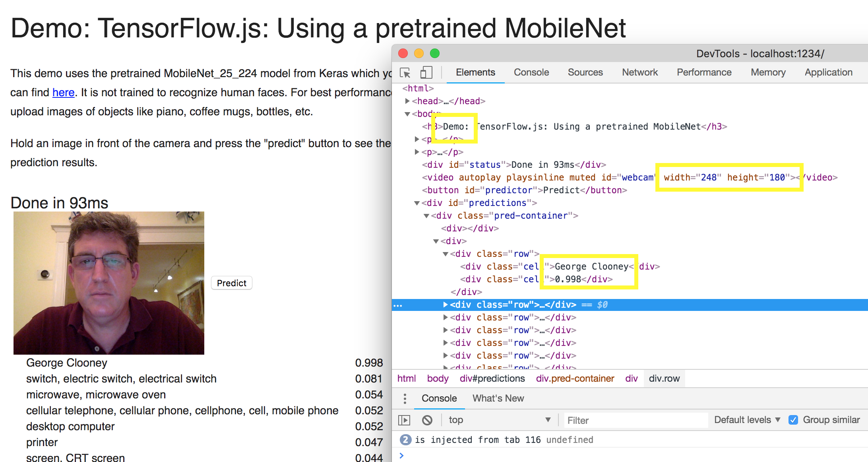Open the top context dropdown
868x462 pixels.
point(500,420)
